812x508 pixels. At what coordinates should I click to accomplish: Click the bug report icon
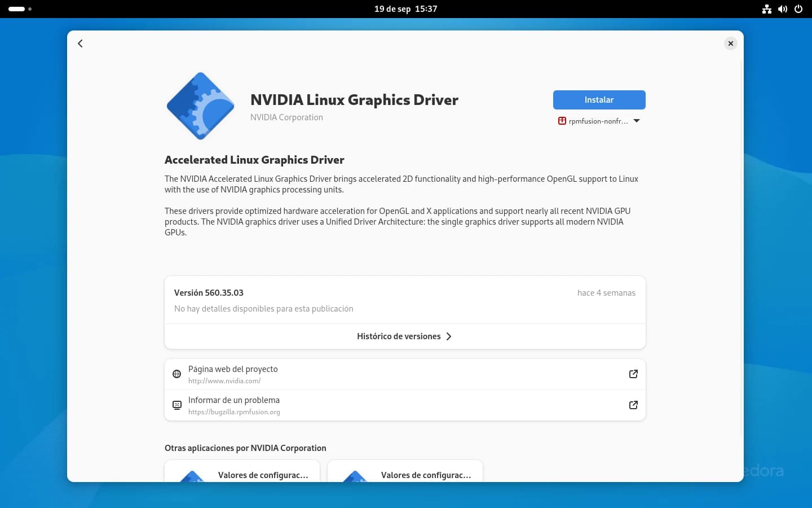pos(176,405)
